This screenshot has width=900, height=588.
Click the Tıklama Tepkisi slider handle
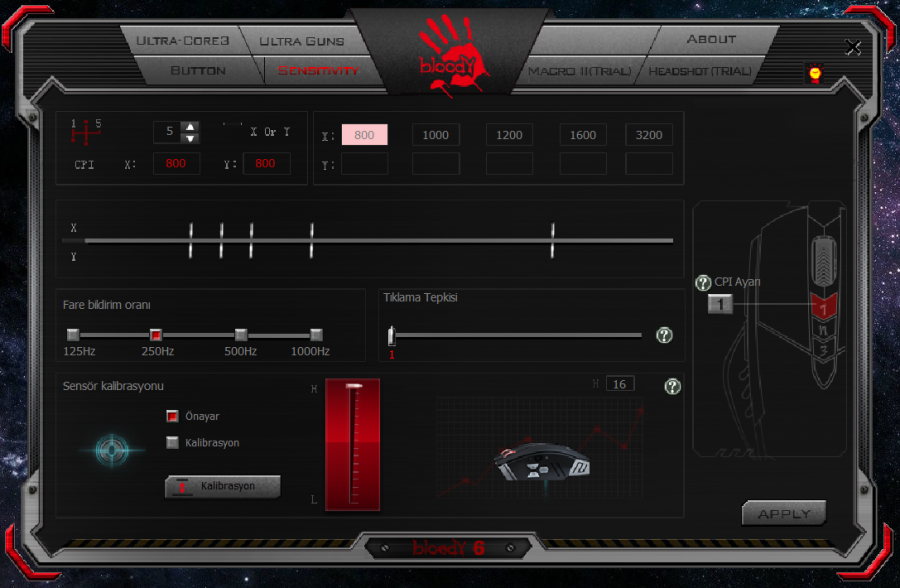click(391, 335)
